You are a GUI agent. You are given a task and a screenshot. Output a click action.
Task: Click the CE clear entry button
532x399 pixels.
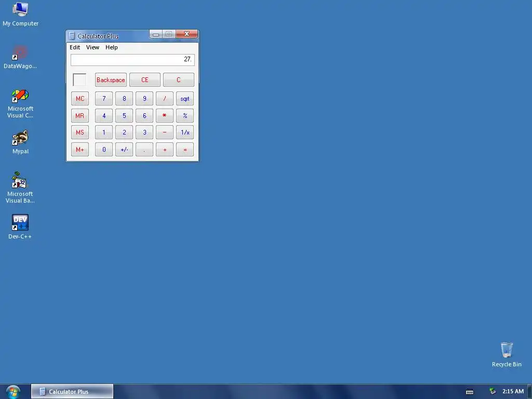point(145,80)
